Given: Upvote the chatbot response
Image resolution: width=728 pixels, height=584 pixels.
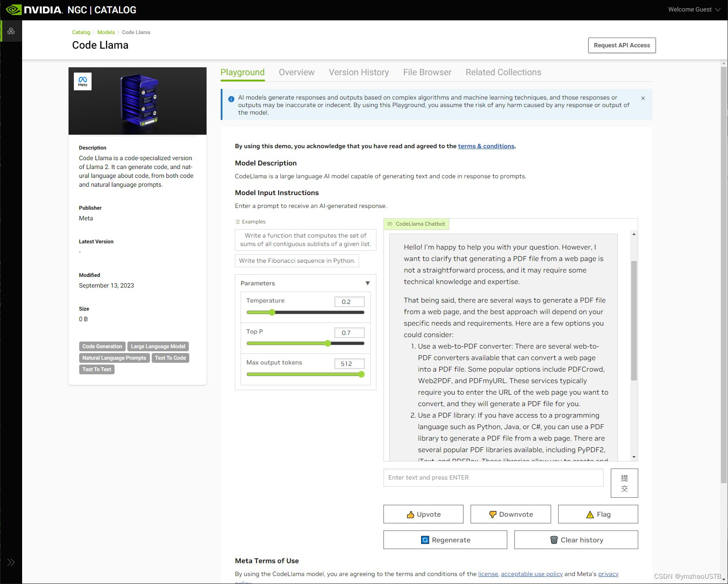Looking at the screenshot, I should pos(423,514).
